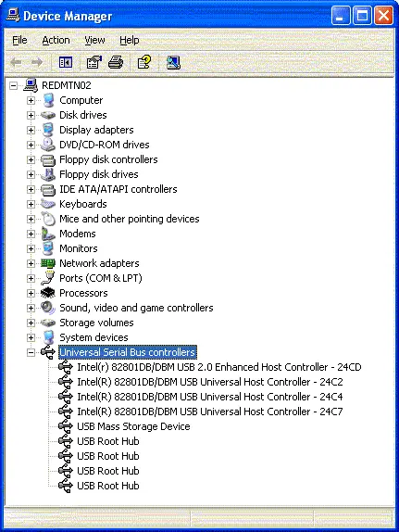Click the Help question-mark toolbar icon

point(144,62)
